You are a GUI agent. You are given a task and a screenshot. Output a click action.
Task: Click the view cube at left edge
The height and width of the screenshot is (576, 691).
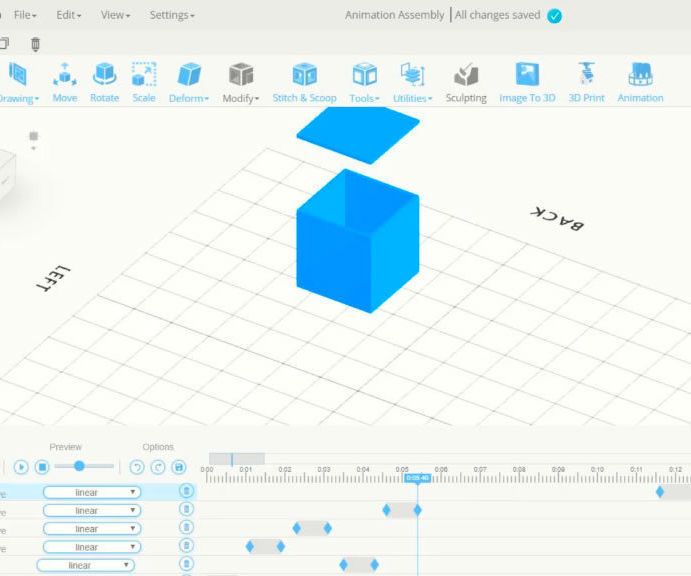click(x=7, y=176)
